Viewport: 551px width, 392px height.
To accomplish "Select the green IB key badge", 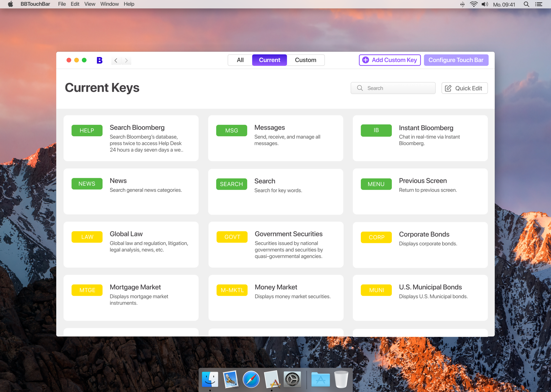I will click(x=376, y=130).
